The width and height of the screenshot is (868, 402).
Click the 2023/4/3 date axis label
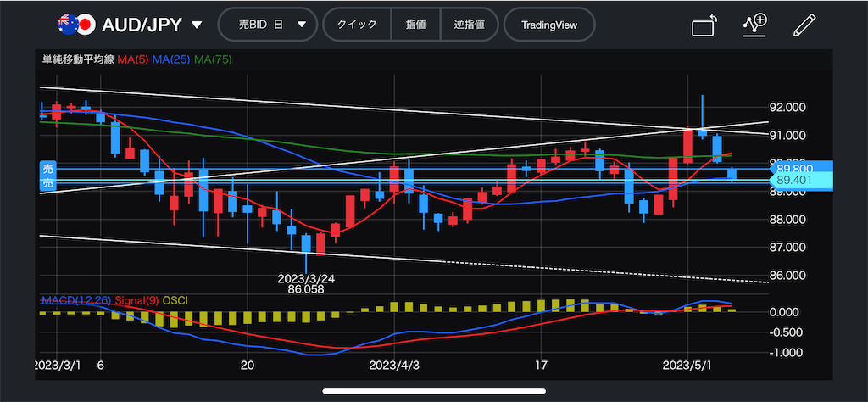[393, 366]
